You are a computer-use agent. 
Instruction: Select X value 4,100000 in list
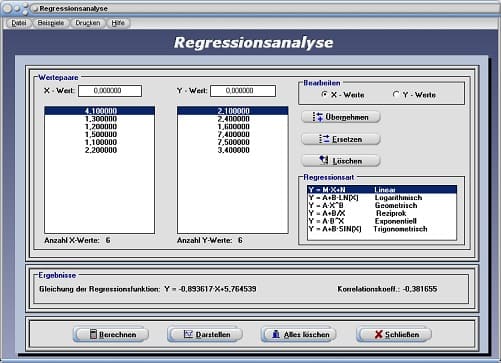click(x=100, y=111)
